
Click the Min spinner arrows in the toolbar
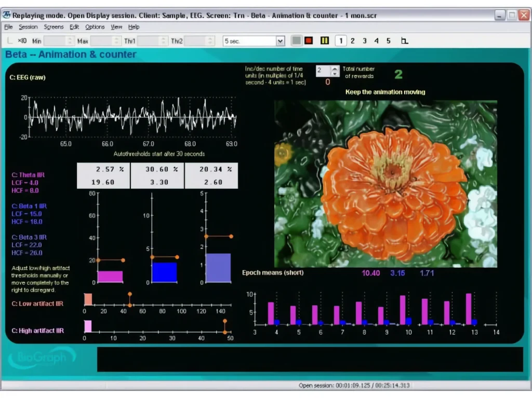(71, 41)
